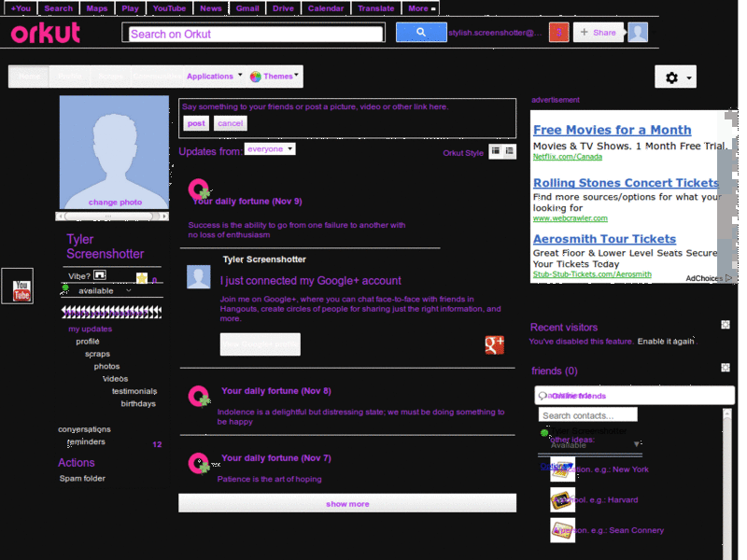The height and width of the screenshot is (560, 747).
Task: Open the settings gear menu
Action: [671, 77]
